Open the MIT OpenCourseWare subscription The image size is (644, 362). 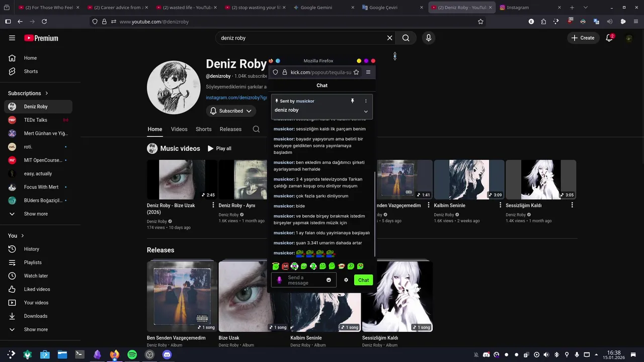(38, 160)
